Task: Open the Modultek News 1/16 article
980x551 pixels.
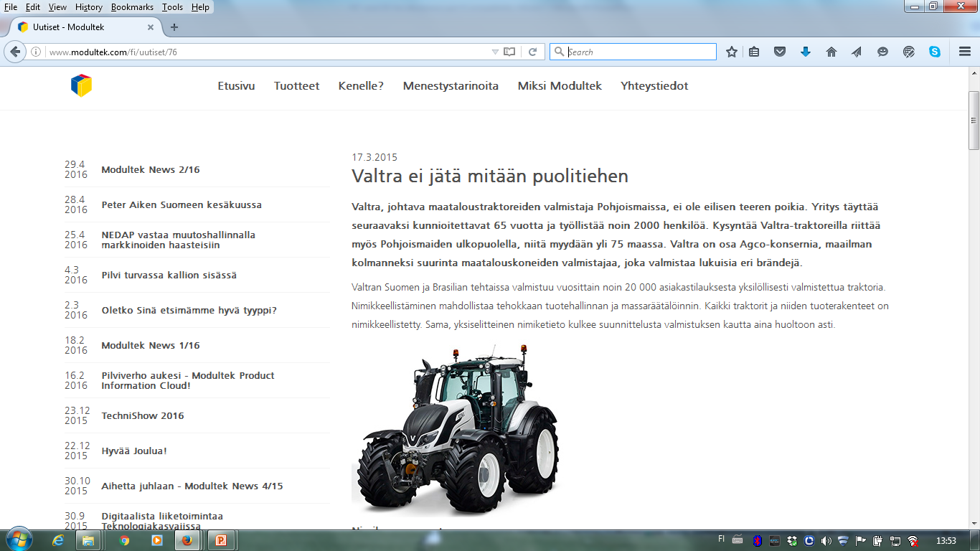Action: (x=151, y=346)
